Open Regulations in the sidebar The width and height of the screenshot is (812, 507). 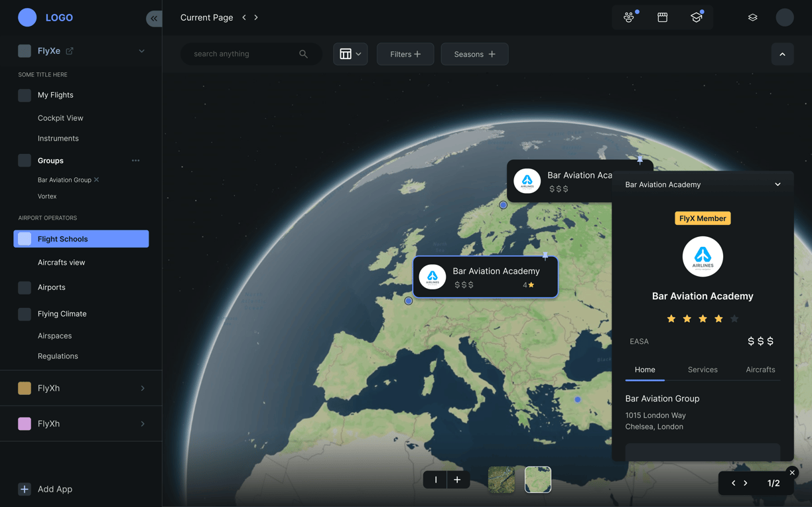pos(58,356)
